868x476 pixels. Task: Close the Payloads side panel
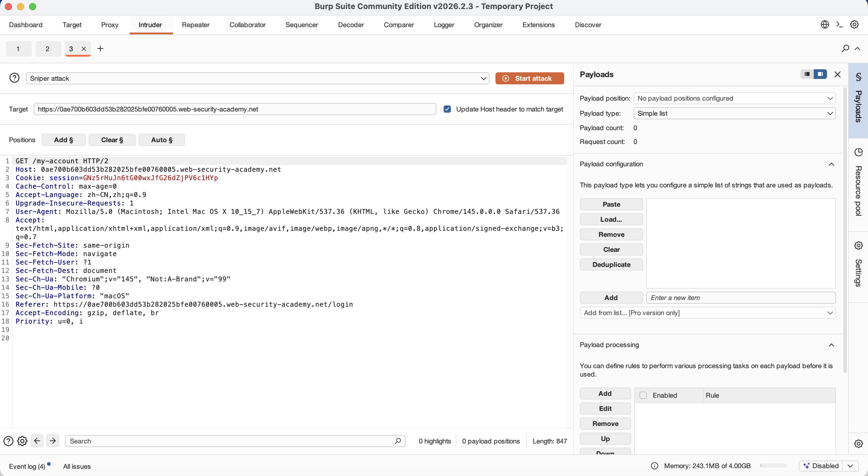pyautogui.click(x=837, y=74)
